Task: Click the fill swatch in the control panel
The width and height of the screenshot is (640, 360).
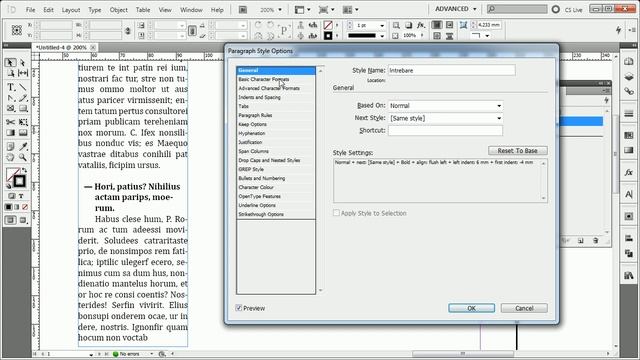Action: (328, 25)
